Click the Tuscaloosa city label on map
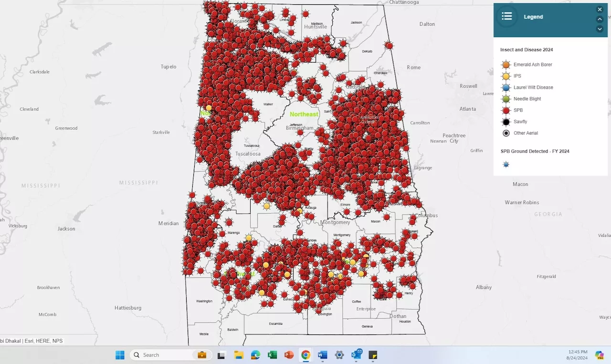The image size is (611, 364). tap(248, 154)
